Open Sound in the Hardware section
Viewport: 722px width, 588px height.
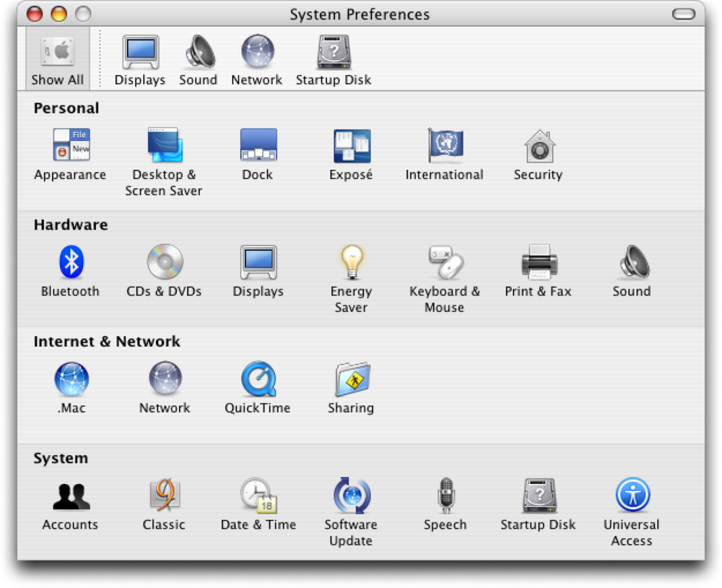(632, 271)
